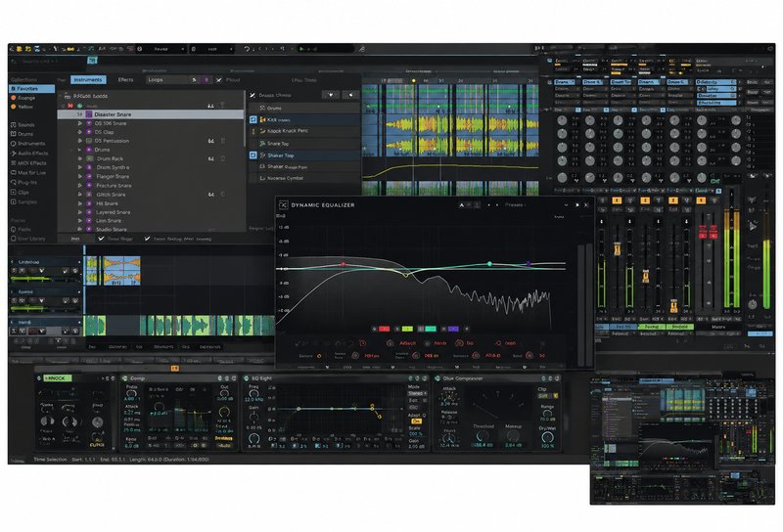
Task: Open the heart dropdown in drum group header
Action: pos(330,94)
